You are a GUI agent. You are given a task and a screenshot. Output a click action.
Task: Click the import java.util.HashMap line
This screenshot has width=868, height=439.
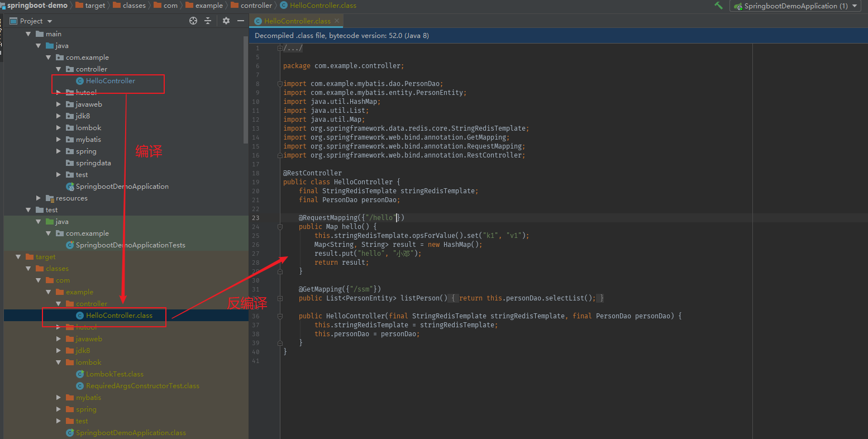click(332, 102)
